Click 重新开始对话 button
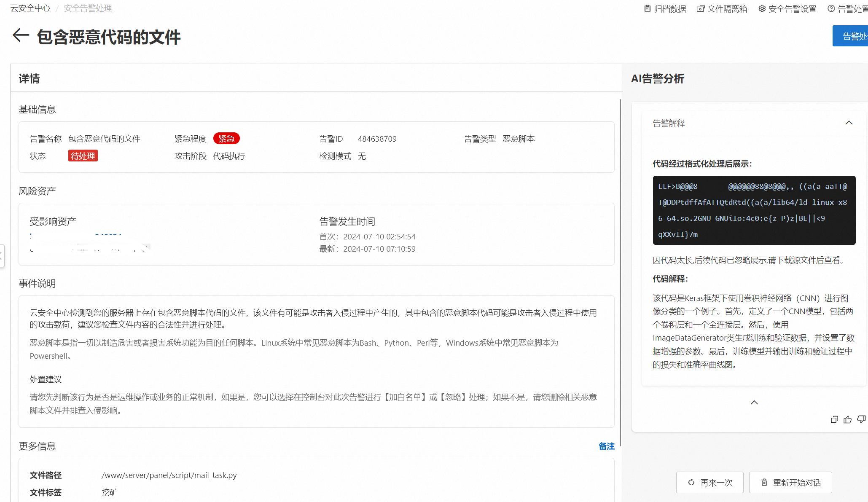Image resolution: width=868 pixels, height=502 pixels. pos(790,482)
